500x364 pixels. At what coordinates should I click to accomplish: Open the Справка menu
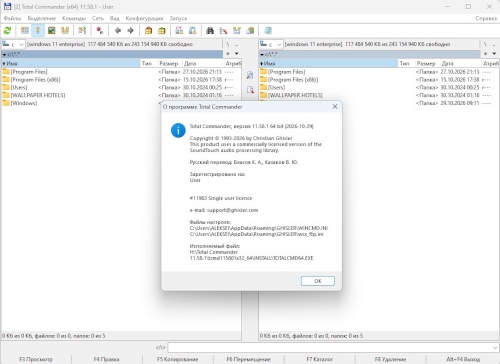[486, 18]
